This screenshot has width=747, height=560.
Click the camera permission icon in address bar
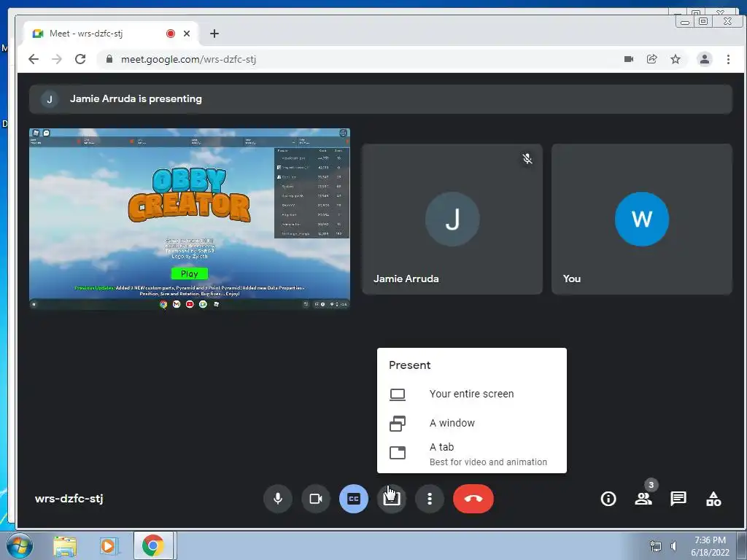tap(629, 59)
